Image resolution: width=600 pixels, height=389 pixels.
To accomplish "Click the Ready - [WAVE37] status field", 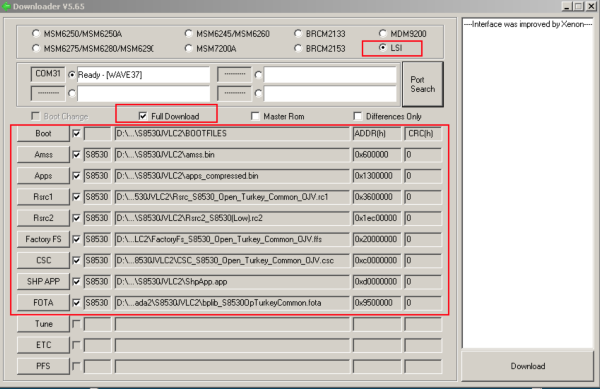I will click(143, 75).
